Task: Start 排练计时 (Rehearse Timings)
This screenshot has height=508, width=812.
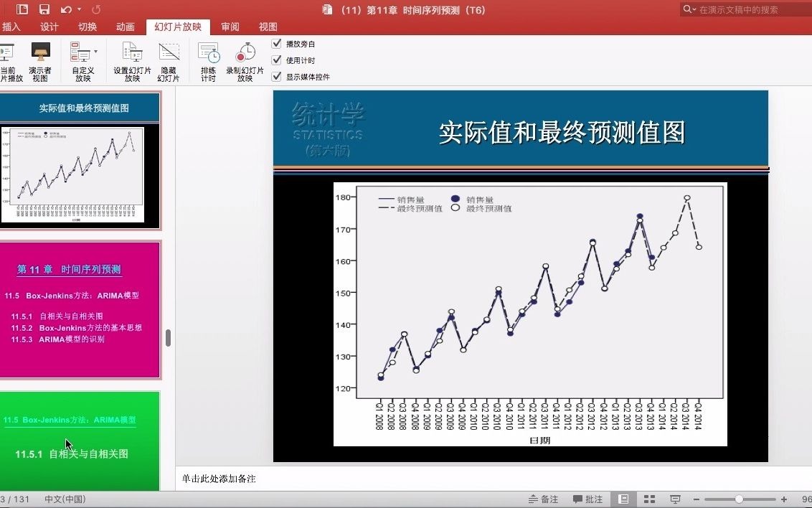Action: [207, 61]
